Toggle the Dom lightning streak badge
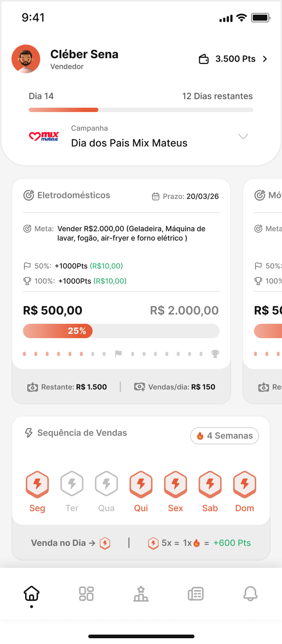 (245, 484)
